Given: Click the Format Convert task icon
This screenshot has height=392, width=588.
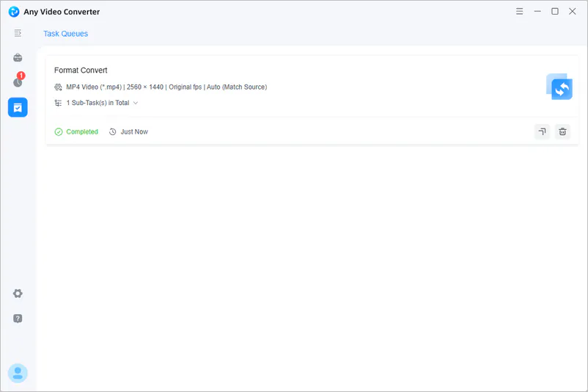Looking at the screenshot, I should (559, 87).
